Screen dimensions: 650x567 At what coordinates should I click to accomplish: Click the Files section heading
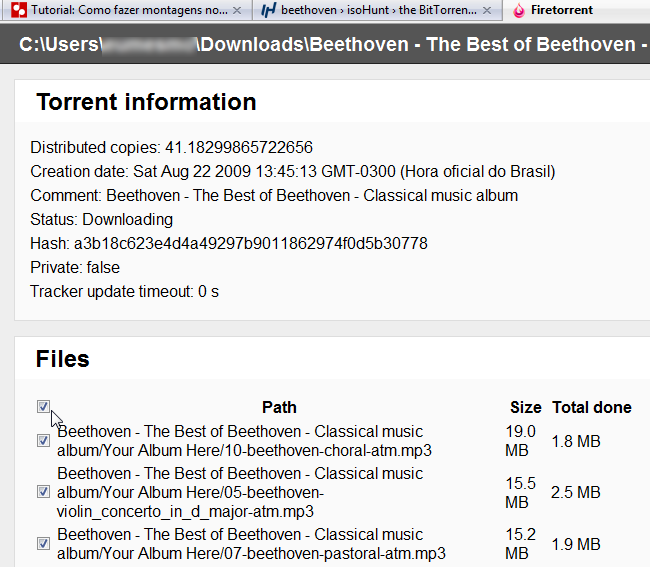63,359
